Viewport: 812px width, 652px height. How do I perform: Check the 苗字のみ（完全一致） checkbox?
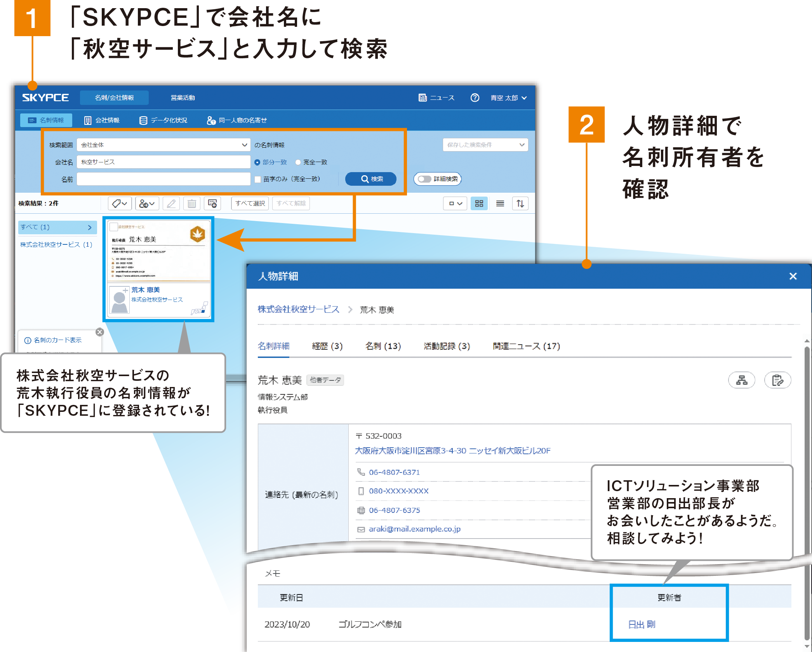(x=258, y=180)
